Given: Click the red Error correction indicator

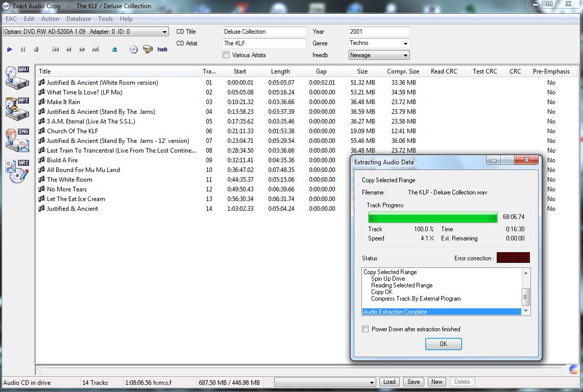Looking at the screenshot, I should tap(513, 258).
